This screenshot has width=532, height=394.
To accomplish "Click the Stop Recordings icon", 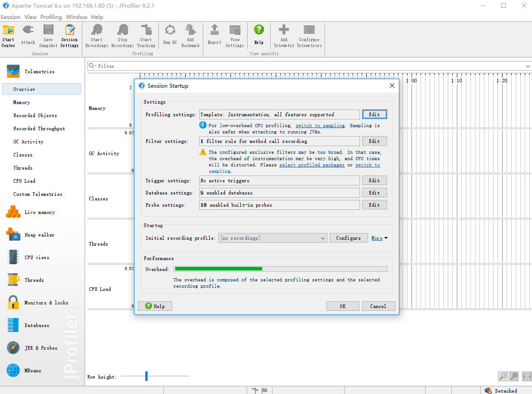I will pyautogui.click(x=123, y=36).
